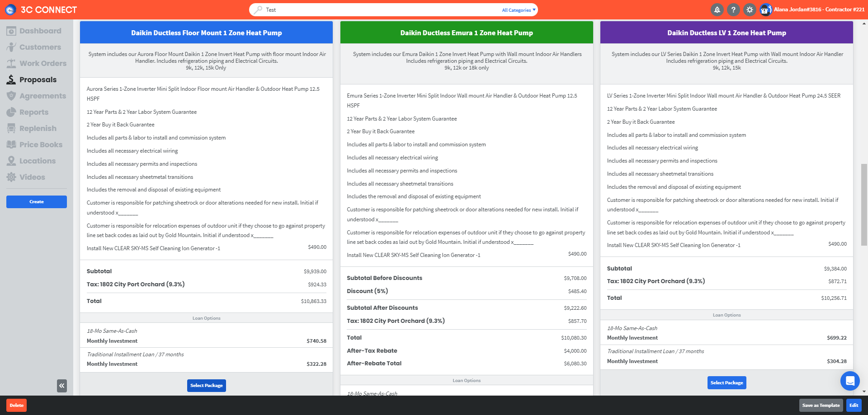Viewport: 868px width, 415px height.
Task: Click the Emura tax amount "$857.70"
Action: [x=577, y=321]
